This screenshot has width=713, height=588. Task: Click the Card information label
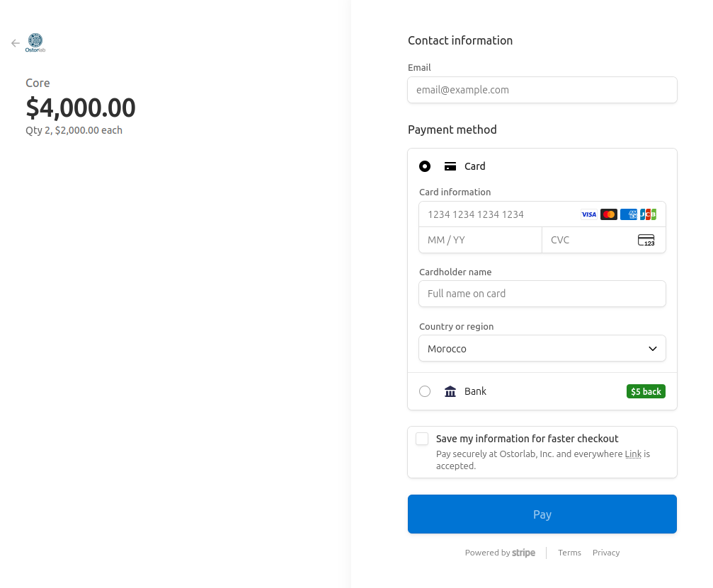[455, 192]
